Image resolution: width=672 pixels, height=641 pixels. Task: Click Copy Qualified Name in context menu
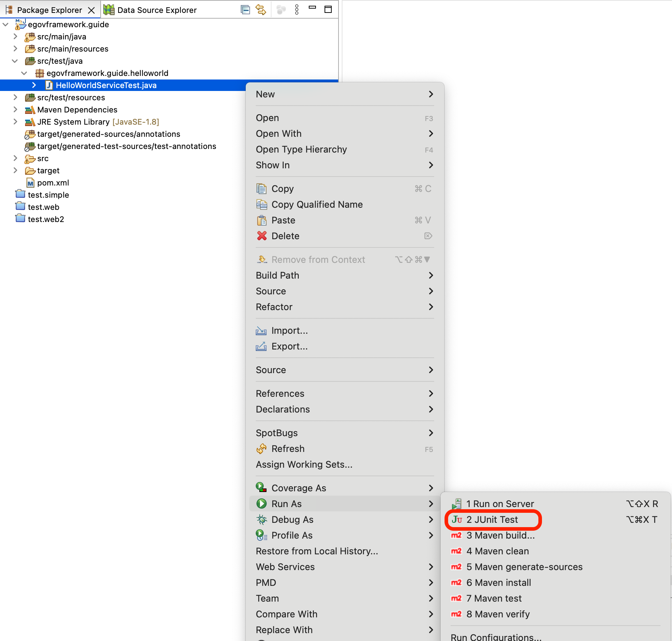pyautogui.click(x=317, y=204)
